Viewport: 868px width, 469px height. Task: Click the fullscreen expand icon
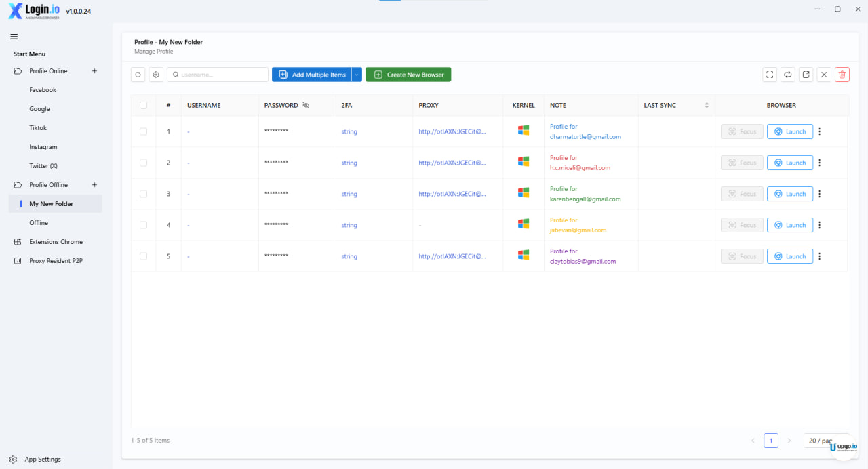coord(770,75)
